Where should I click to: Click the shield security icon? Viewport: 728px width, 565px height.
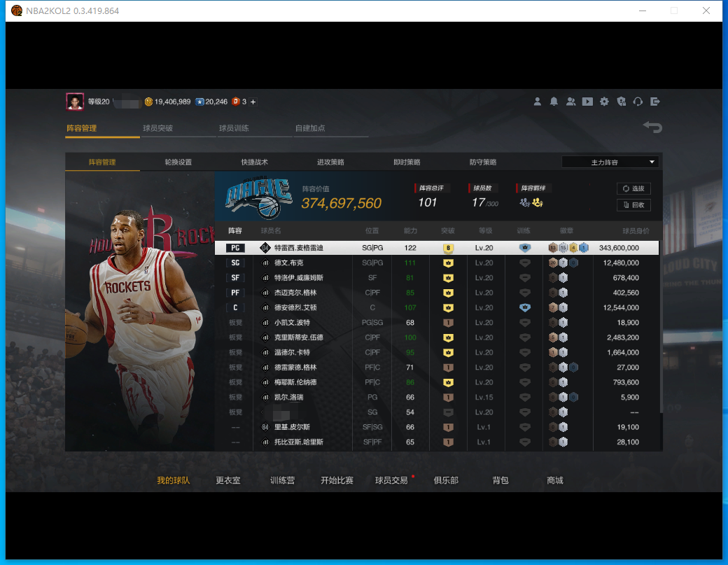[x=621, y=102]
